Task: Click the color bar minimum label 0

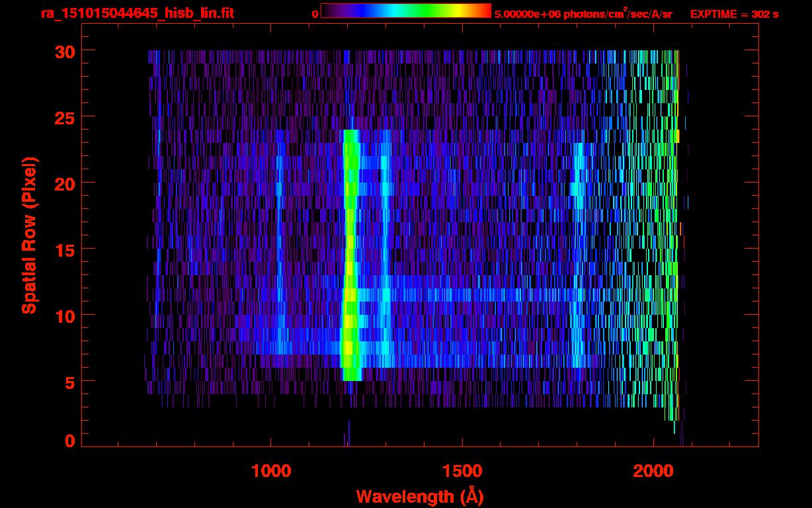Action: click(x=315, y=14)
